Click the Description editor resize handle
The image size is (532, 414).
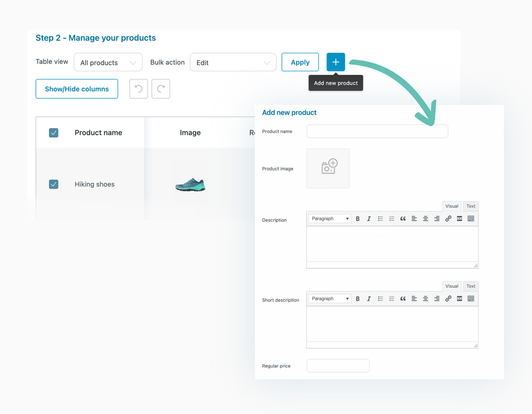click(475, 265)
